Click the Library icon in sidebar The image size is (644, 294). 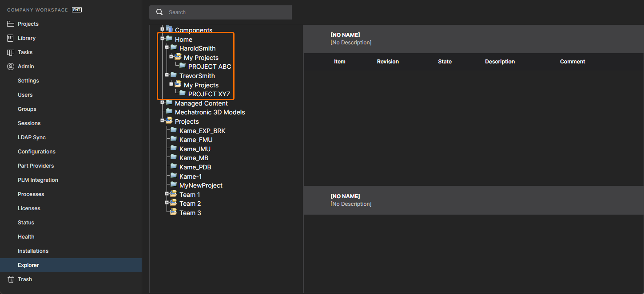[x=11, y=38]
